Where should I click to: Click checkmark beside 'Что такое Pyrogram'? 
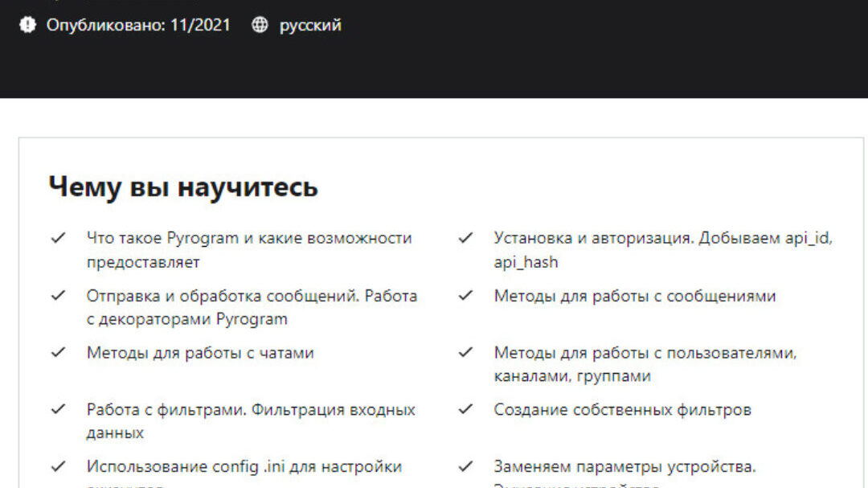click(x=58, y=238)
